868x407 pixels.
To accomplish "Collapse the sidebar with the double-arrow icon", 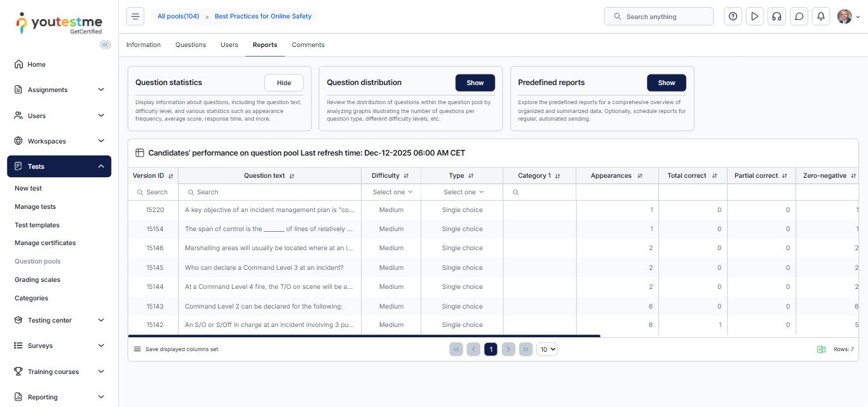I will pyautogui.click(x=105, y=44).
